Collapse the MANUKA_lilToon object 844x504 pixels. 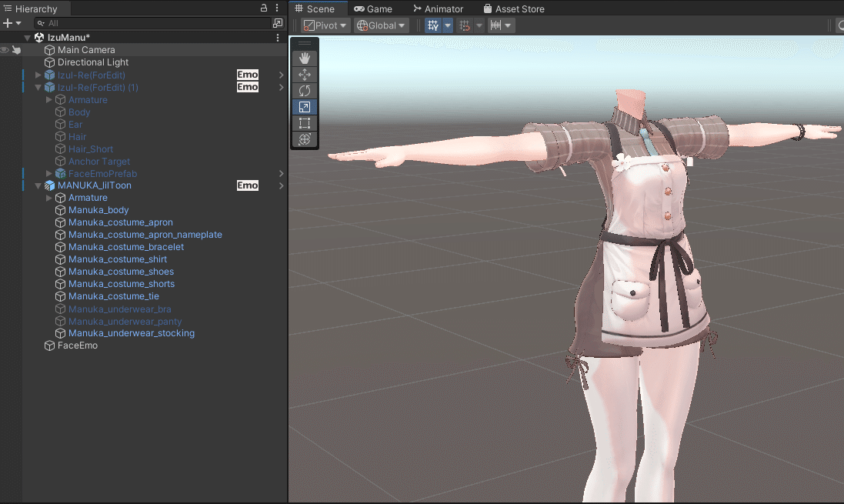(x=37, y=185)
